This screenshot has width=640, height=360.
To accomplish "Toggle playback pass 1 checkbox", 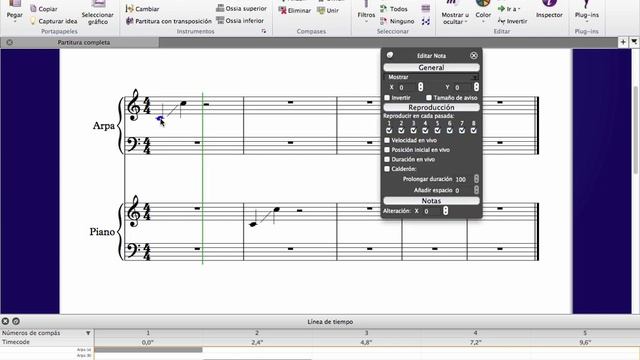I will [389, 130].
